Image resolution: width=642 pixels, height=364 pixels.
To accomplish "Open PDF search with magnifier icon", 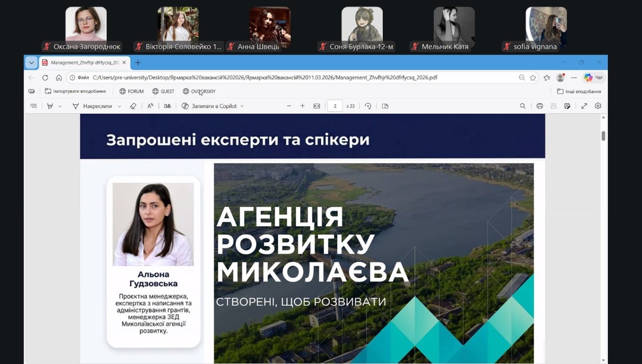I will tap(523, 106).
